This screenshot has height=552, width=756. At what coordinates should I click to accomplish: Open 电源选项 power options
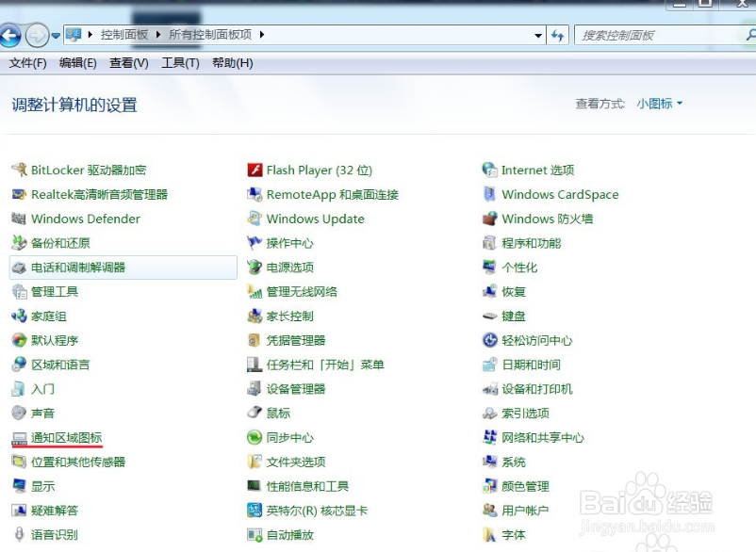(x=289, y=267)
